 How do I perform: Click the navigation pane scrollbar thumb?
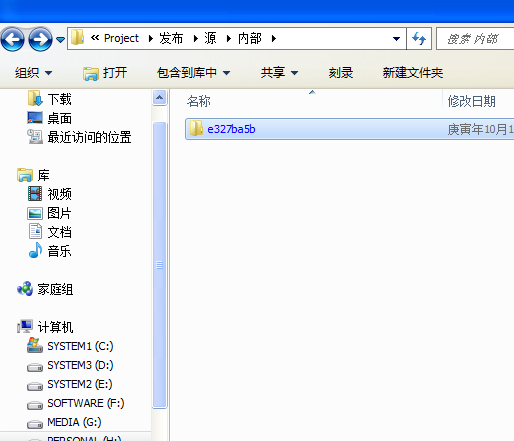coord(160,265)
